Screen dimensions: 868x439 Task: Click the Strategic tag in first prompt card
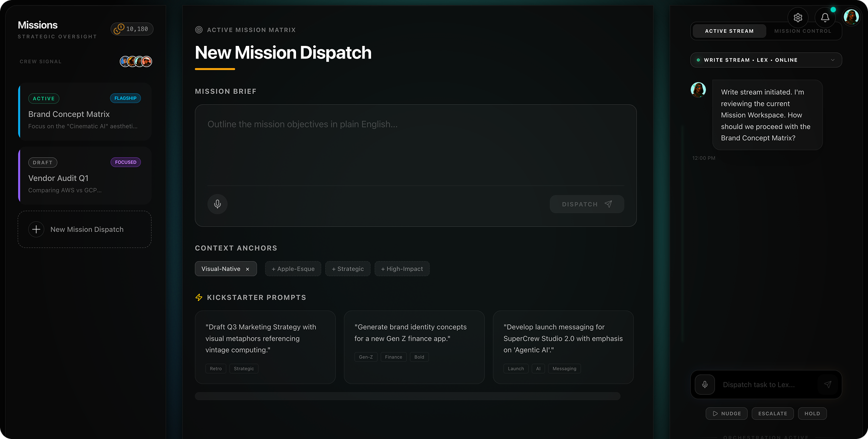coord(244,368)
